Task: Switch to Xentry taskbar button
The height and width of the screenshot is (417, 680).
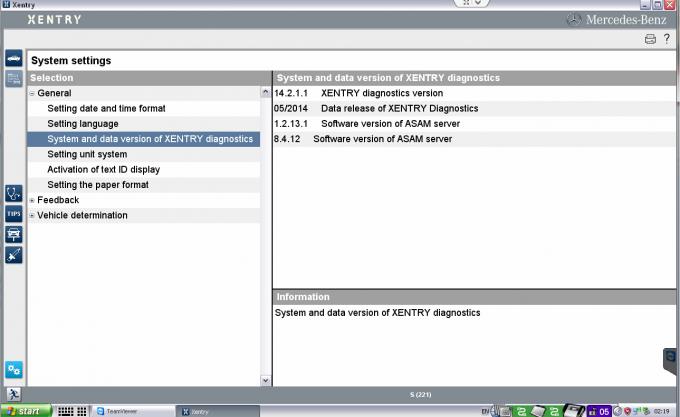Action: [218, 411]
